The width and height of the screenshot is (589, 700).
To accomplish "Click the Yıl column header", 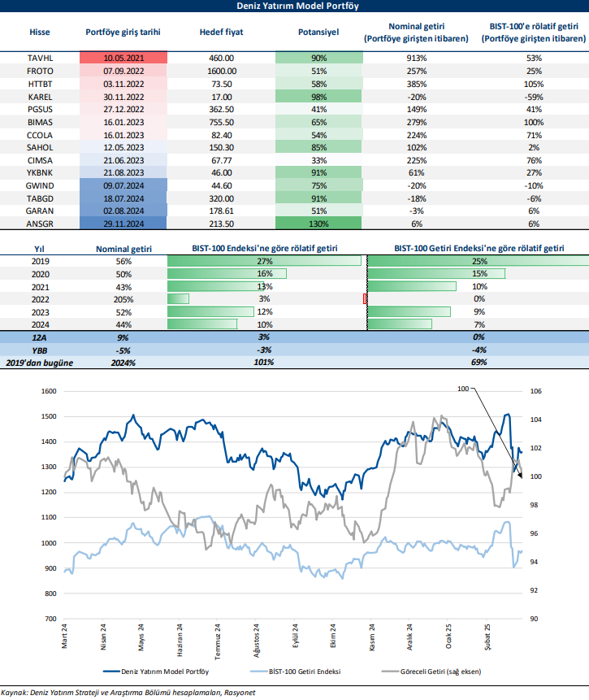I will tap(40, 248).
